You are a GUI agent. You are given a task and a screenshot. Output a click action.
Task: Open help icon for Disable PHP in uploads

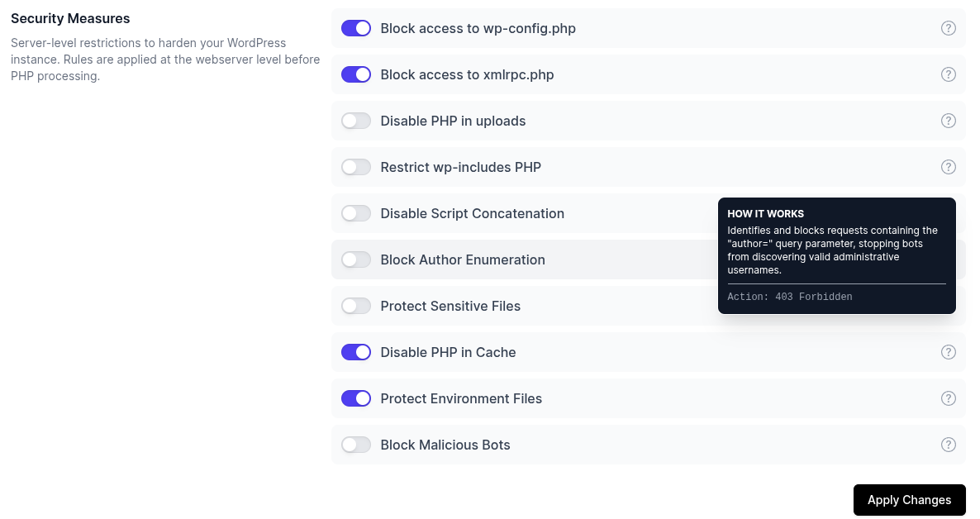coord(949,121)
